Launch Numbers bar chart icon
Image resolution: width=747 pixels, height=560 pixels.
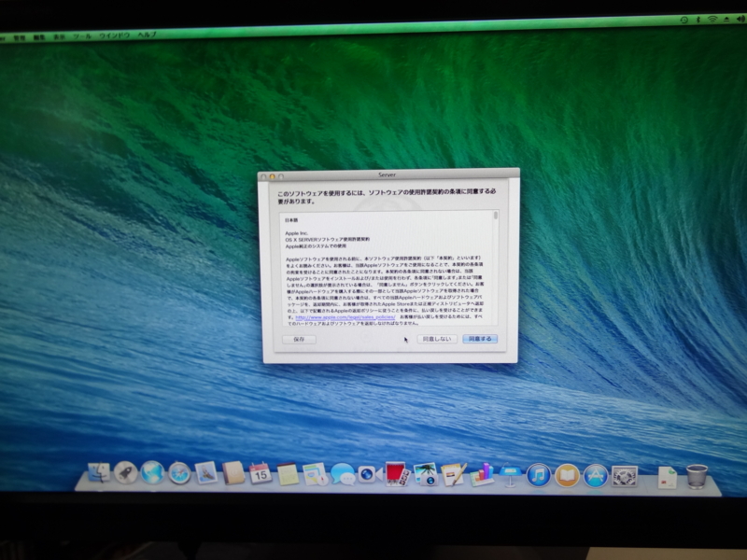coord(482,475)
